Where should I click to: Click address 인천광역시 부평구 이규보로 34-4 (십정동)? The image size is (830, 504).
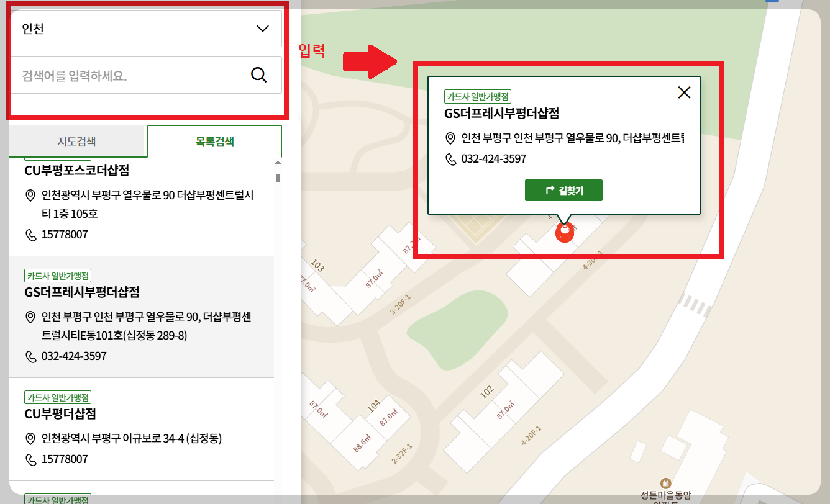coord(132,439)
